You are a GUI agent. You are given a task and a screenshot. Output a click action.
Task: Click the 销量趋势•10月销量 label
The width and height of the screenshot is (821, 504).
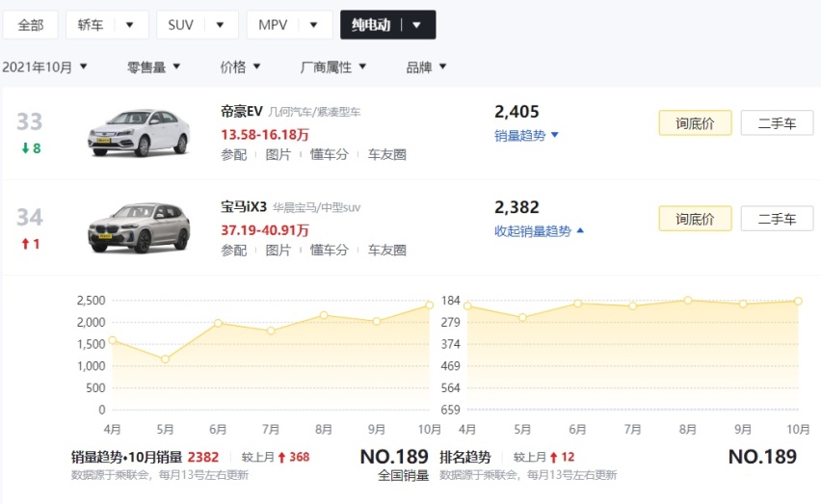[x=126, y=457]
